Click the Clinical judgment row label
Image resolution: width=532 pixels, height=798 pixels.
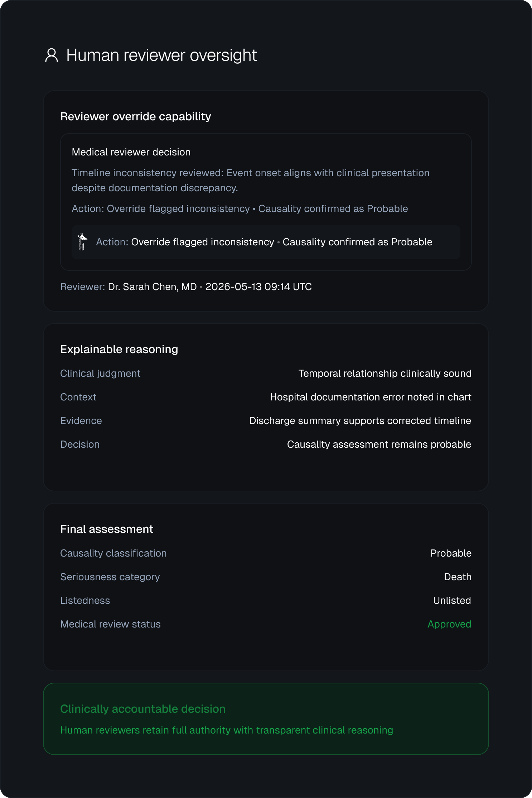point(100,374)
